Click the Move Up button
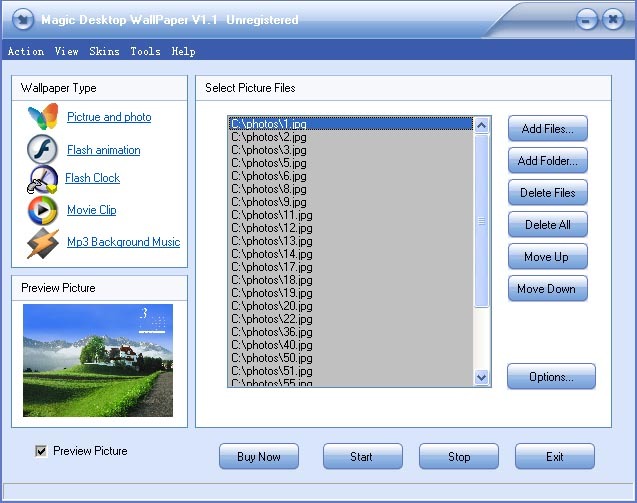The width and height of the screenshot is (637, 503). tap(548, 257)
